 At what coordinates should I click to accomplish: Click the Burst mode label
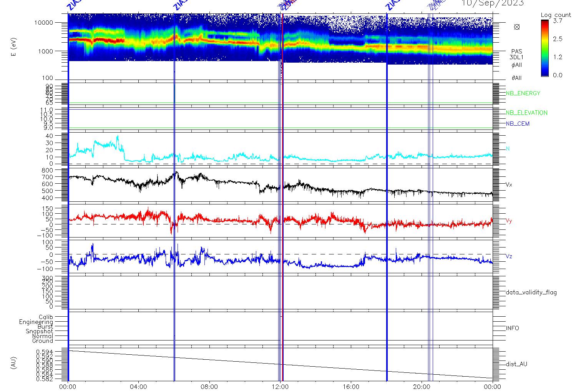click(x=45, y=327)
